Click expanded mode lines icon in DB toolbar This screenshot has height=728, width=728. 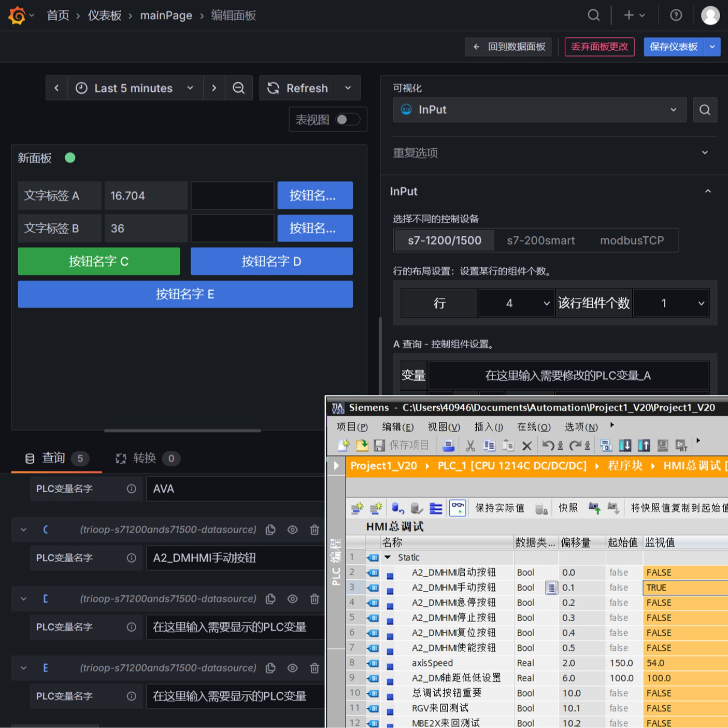pyautogui.click(x=436, y=508)
